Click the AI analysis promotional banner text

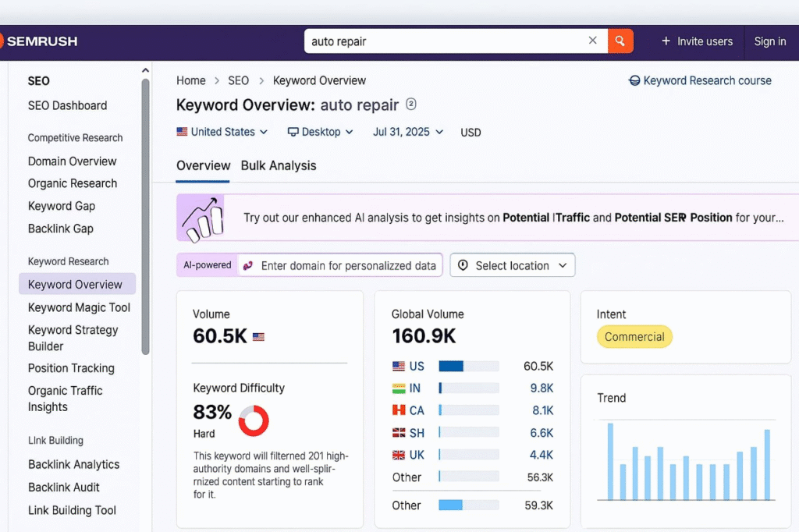pos(513,218)
